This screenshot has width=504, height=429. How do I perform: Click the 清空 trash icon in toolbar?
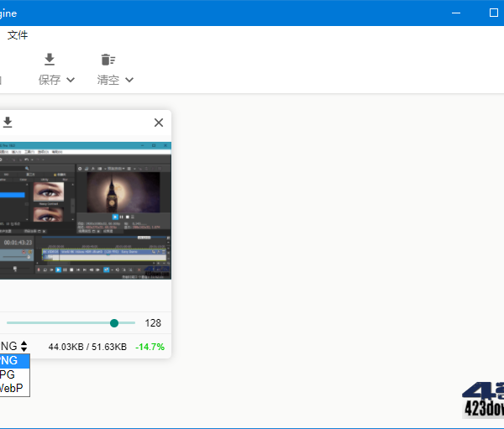click(x=108, y=60)
